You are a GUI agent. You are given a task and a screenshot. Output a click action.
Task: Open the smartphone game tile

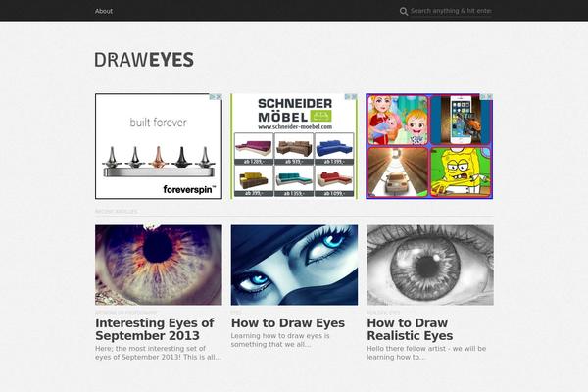click(461, 120)
